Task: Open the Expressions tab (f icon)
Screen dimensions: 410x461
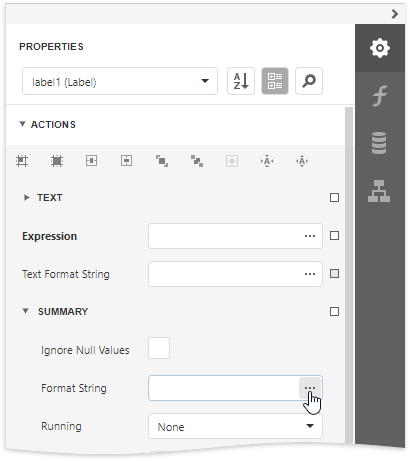Action: pos(380,96)
